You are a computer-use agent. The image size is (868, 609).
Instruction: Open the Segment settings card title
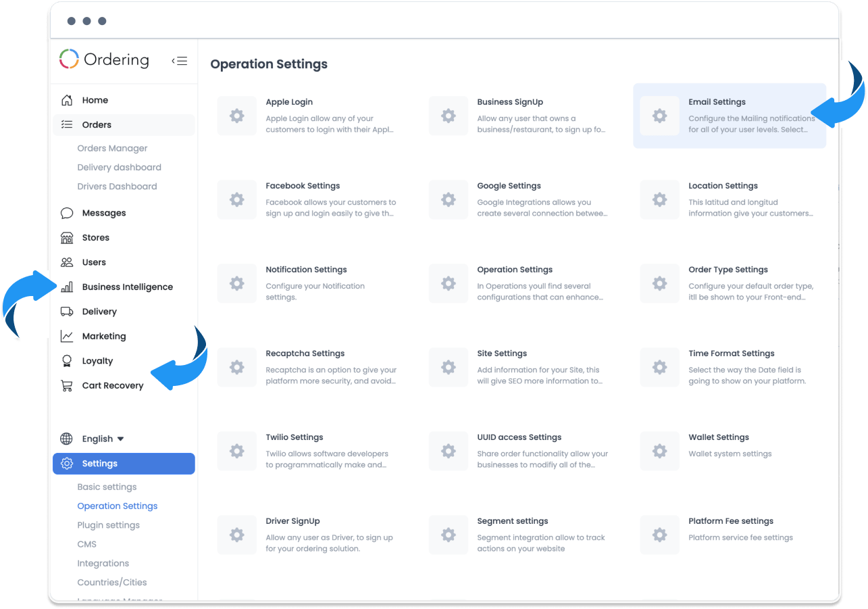tap(513, 521)
